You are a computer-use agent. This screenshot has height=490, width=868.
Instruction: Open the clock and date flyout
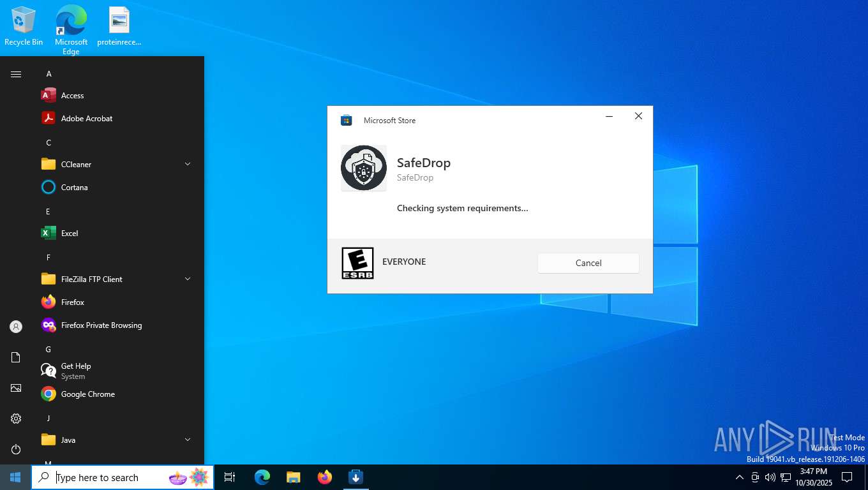tap(813, 477)
